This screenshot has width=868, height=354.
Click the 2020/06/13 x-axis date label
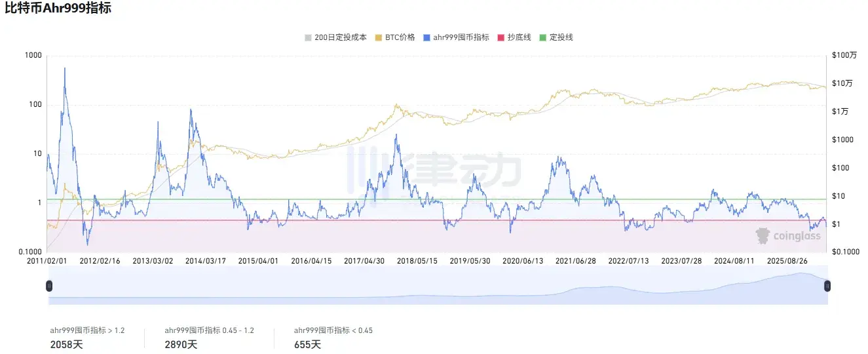click(x=523, y=261)
